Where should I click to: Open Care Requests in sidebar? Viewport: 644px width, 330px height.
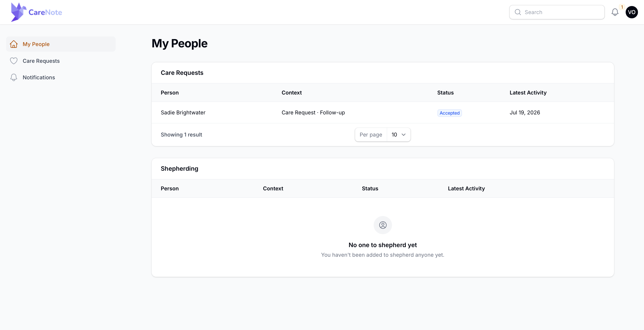click(x=61, y=61)
